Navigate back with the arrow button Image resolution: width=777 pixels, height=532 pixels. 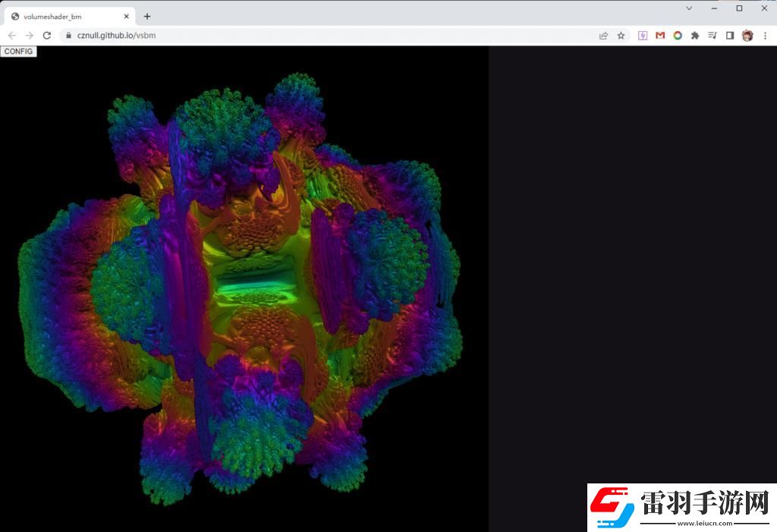(11, 35)
